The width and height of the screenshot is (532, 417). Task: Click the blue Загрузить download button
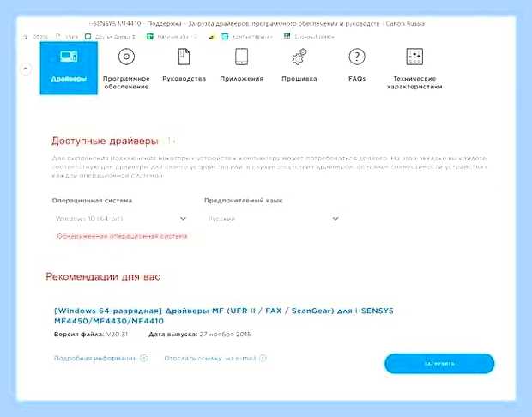[439, 364]
